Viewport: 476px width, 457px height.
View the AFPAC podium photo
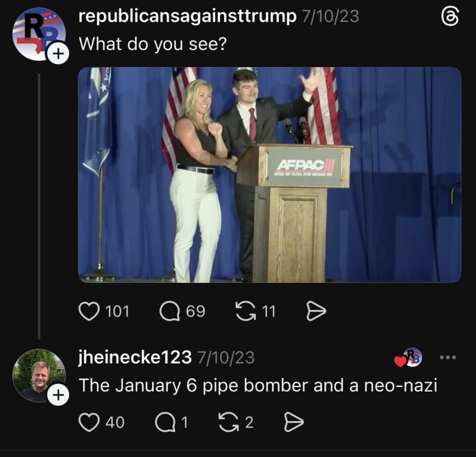pos(269,175)
